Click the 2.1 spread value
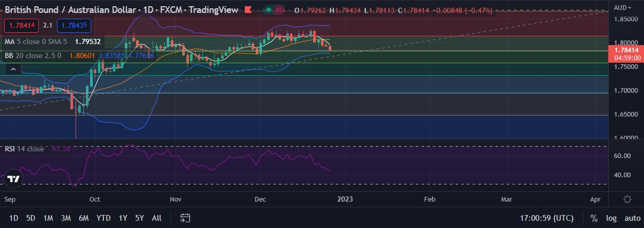Screen dimensions: 644x228 (x=48, y=25)
